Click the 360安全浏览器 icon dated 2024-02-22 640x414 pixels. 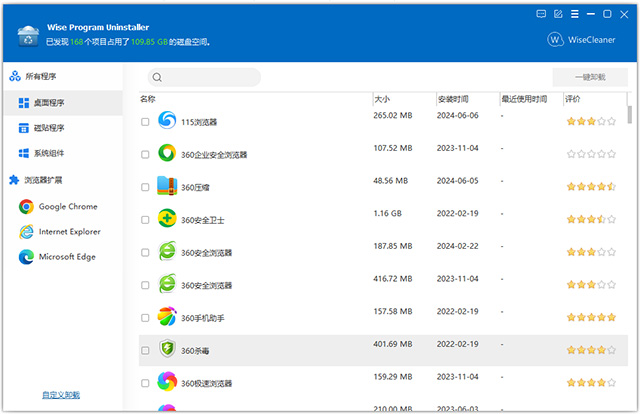167,251
